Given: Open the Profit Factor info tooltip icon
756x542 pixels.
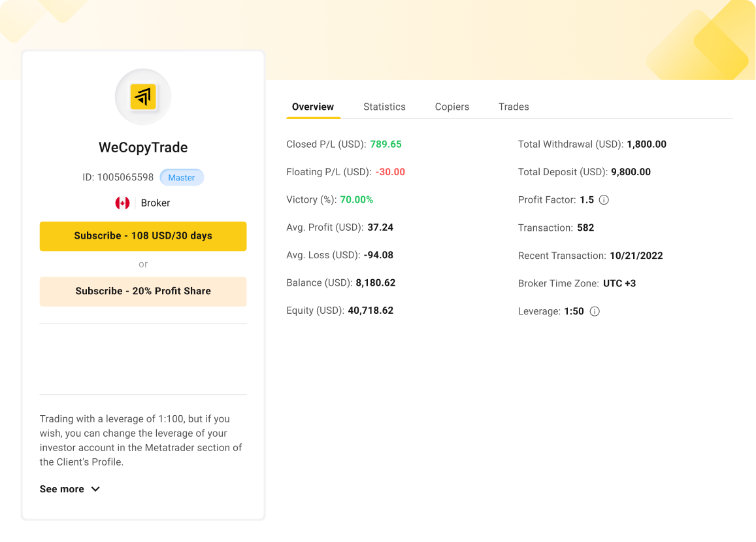Looking at the screenshot, I should pos(604,199).
